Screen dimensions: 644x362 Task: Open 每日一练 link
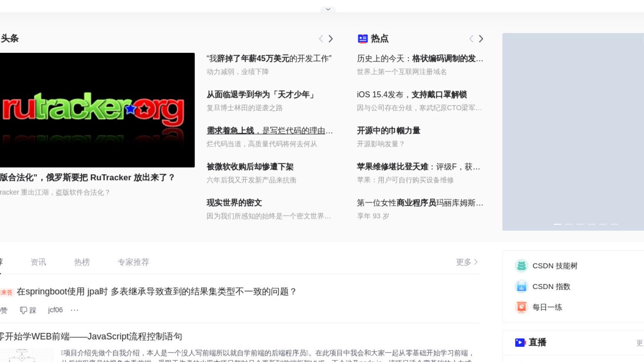click(x=547, y=307)
